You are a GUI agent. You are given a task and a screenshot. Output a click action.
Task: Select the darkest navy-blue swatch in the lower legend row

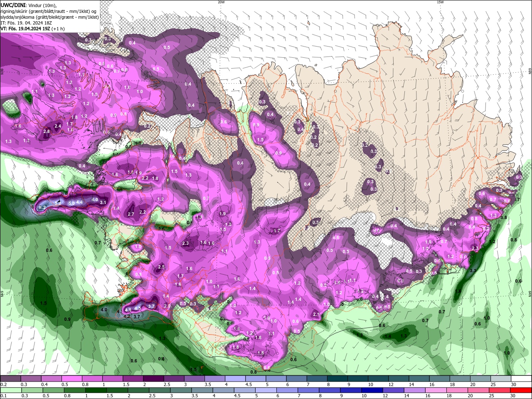[371, 390]
